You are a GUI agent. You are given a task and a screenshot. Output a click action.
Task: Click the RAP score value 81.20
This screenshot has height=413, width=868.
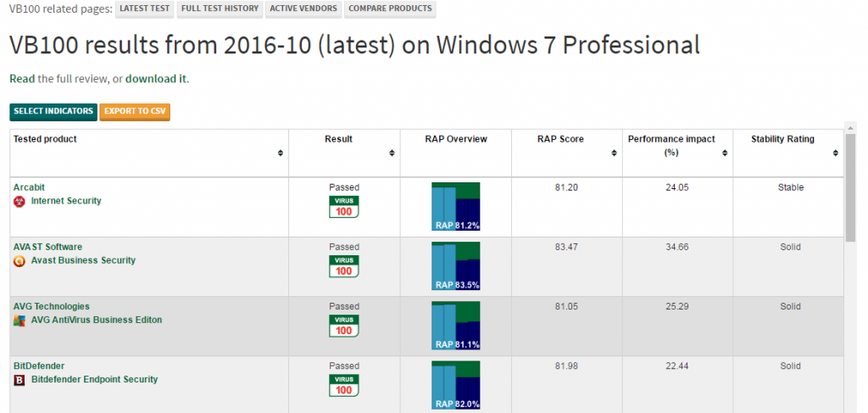click(x=566, y=187)
